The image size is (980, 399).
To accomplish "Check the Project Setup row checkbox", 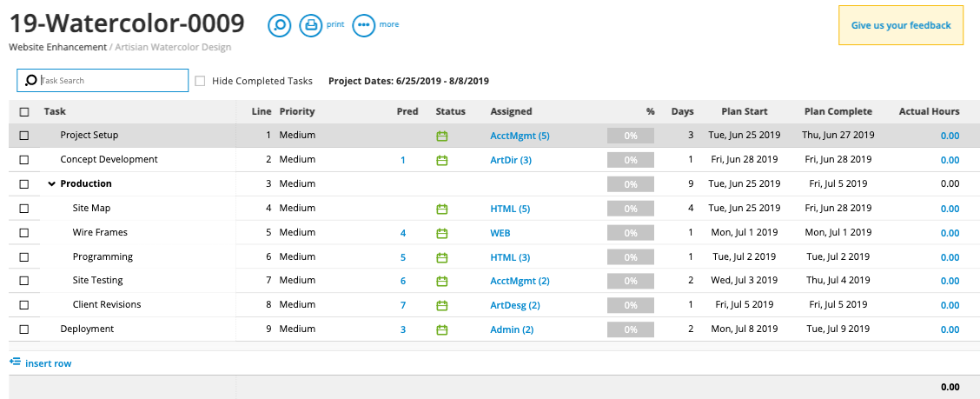I will point(24,135).
